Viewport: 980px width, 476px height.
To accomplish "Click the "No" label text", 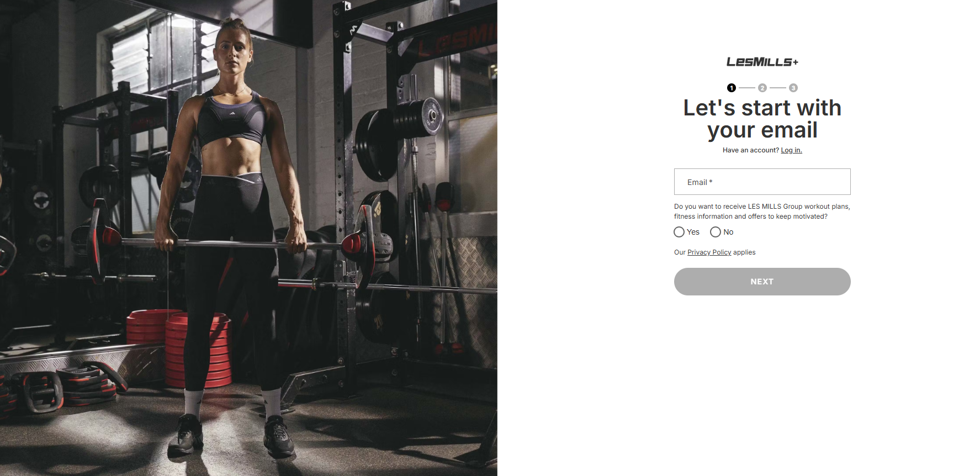I will [728, 232].
